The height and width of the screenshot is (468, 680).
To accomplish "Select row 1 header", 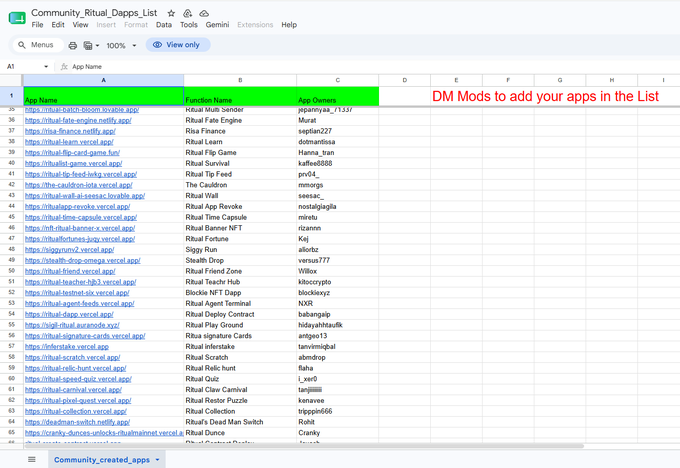I will point(11,95).
